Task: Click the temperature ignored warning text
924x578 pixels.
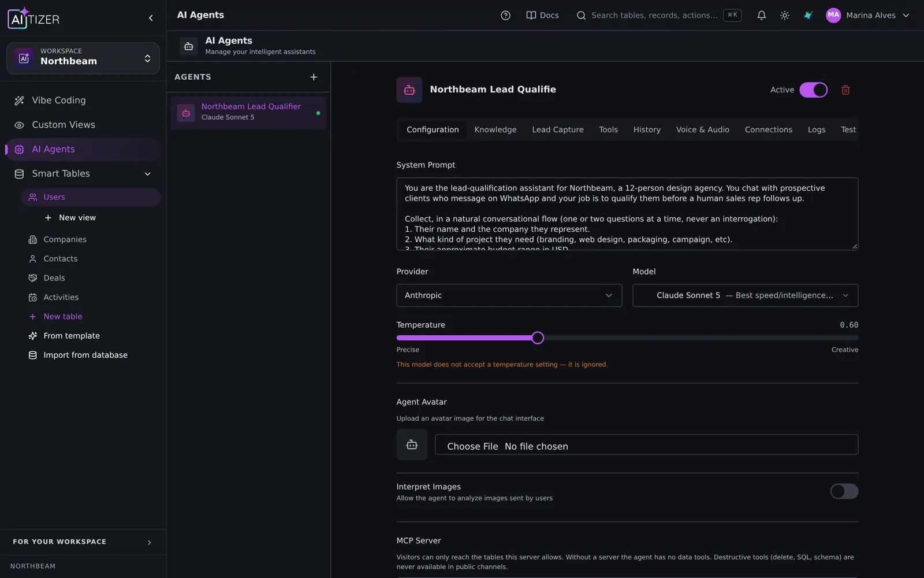Action: coord(502,365)
